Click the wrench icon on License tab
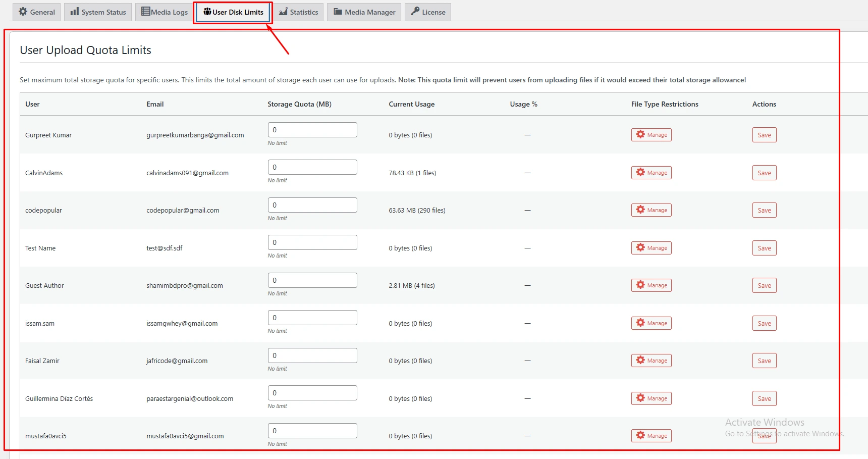Screen dimensions: 868x459 coord(415,11)
